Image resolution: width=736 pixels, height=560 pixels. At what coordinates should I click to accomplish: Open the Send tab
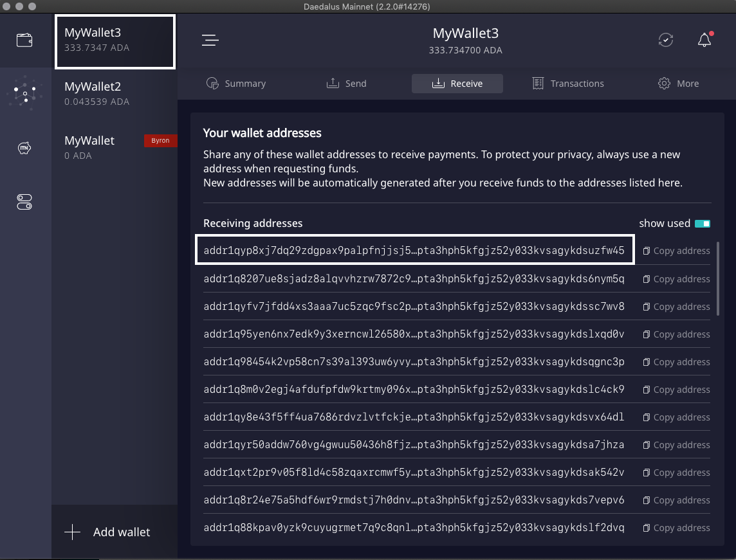(347, 84)
